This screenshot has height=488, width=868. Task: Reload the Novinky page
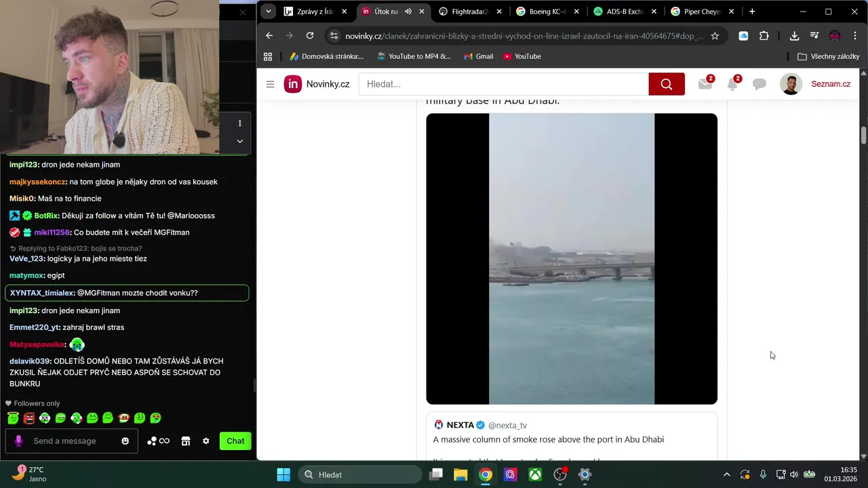(x=310, y=36)
